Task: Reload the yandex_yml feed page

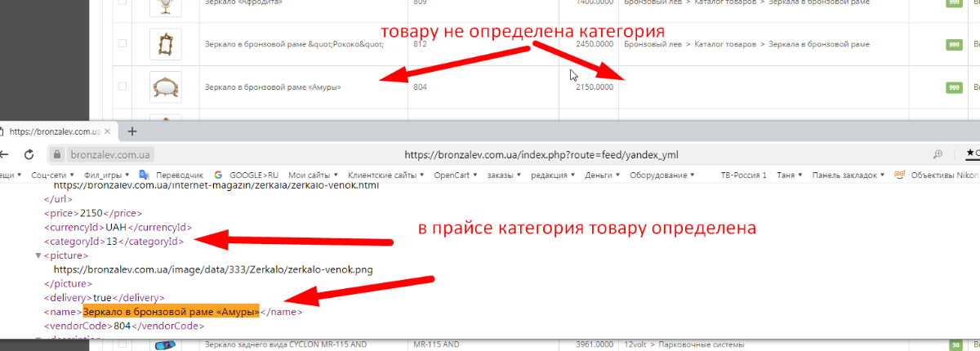Action: tap(29, 153)
